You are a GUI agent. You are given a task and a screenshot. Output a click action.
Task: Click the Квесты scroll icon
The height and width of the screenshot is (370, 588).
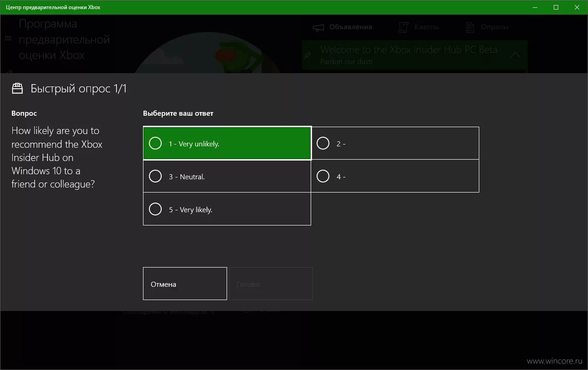tap(403, 27)
